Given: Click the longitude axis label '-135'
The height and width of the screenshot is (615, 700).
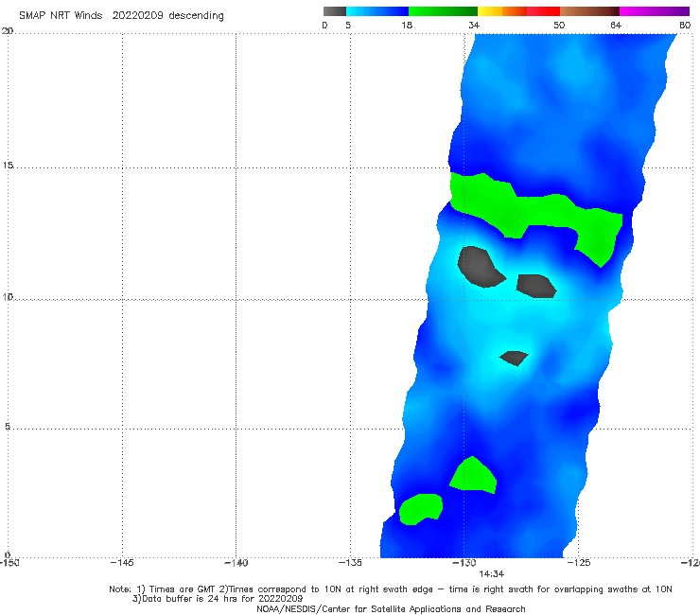Looking at the screenshot, I should tap(350, 563).
